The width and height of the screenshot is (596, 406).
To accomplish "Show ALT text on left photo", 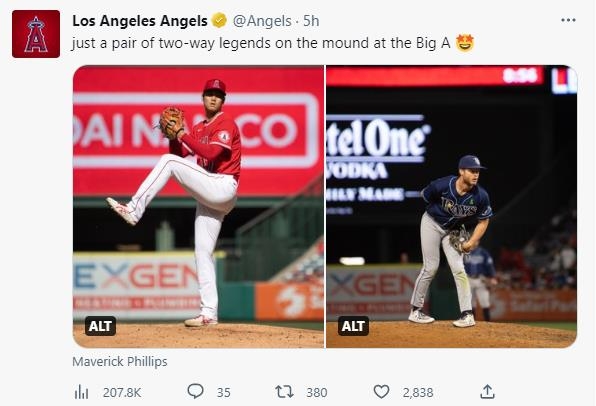I will pyautogui.click(x=100, y=326).
